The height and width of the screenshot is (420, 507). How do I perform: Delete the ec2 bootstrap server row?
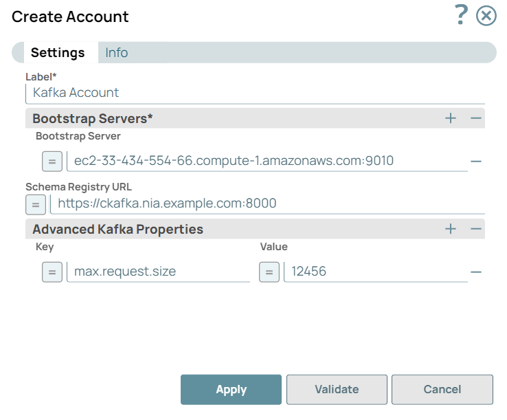coord(476,161)
